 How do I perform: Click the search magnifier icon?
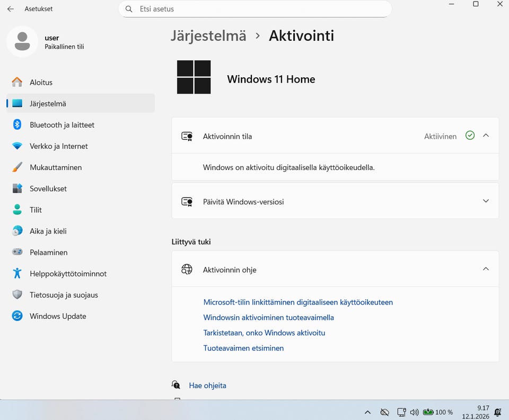pyautogui.click(x=129, y=9)
